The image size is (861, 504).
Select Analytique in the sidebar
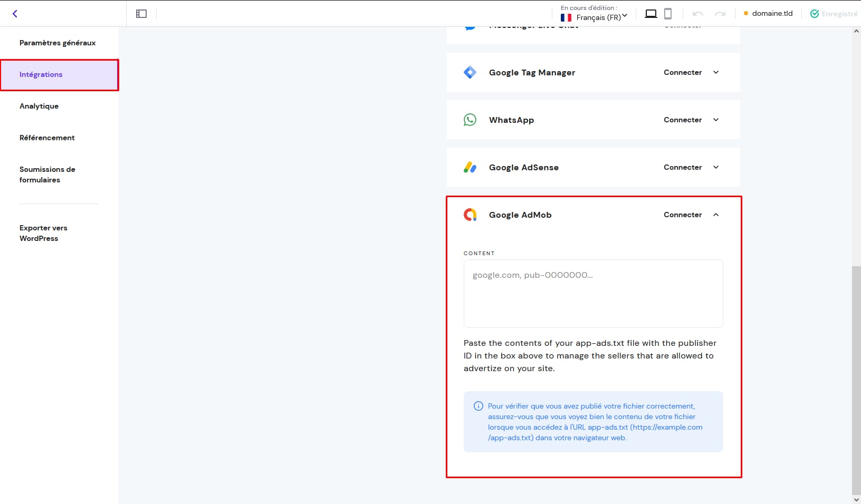pos(39,106)
